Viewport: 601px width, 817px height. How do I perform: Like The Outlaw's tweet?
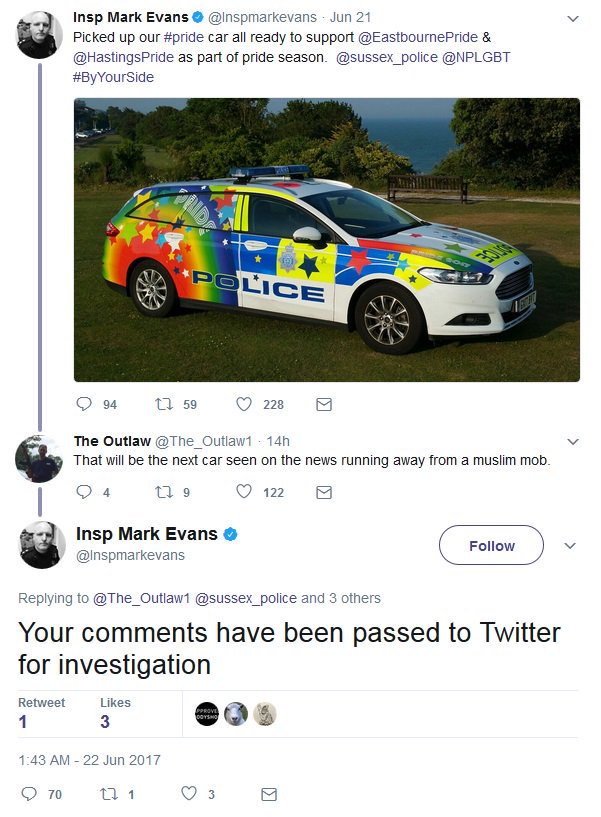point(243,492)
